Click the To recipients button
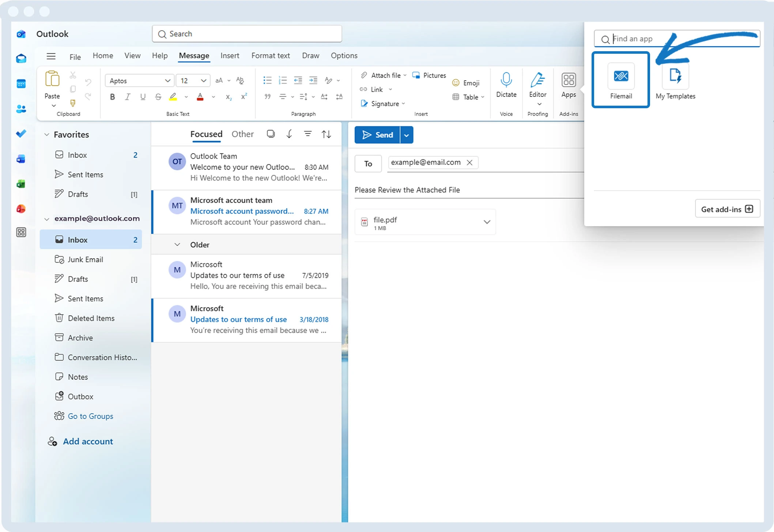The height and width of the screenshot is (532, 774). tap(368, 163)
